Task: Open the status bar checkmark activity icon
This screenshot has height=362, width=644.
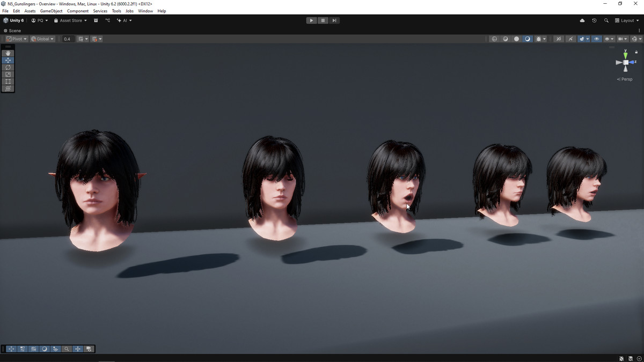Action: coord(639,358)
